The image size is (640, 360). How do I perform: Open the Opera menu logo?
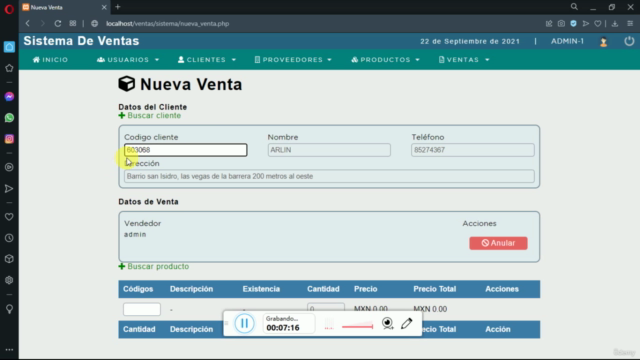[9, 9]
